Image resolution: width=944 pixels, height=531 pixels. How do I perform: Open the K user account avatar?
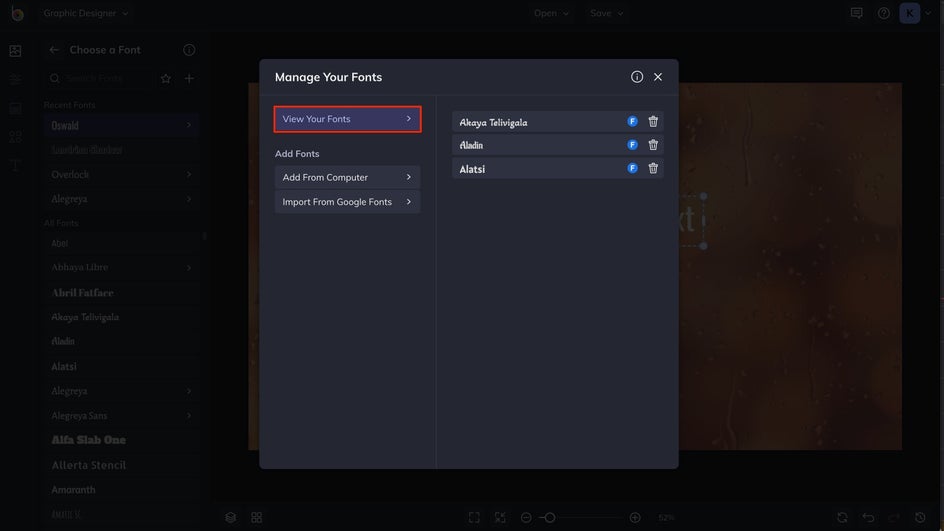(x=909, y=13)
